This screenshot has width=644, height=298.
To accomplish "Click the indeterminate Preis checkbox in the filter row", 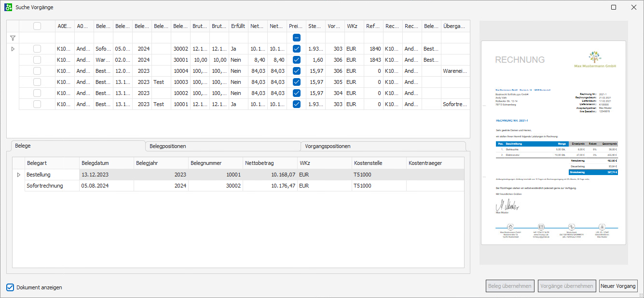I will point(296,38).
